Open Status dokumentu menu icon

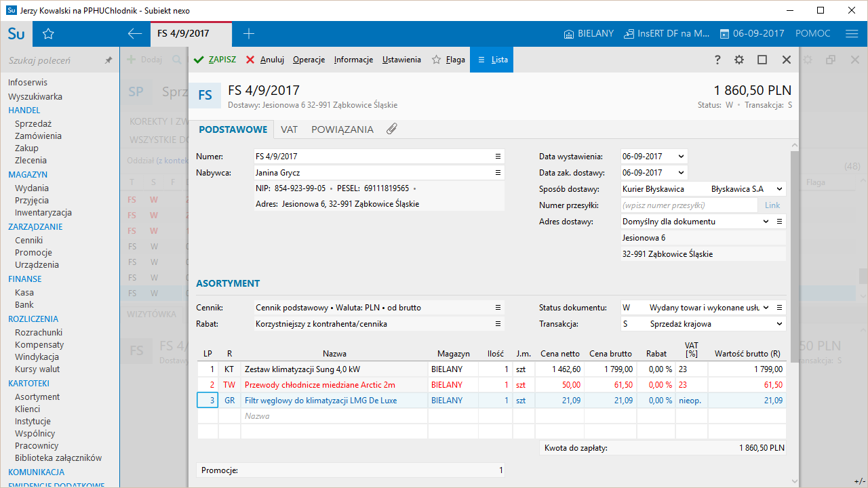click(x=780, y=308)
